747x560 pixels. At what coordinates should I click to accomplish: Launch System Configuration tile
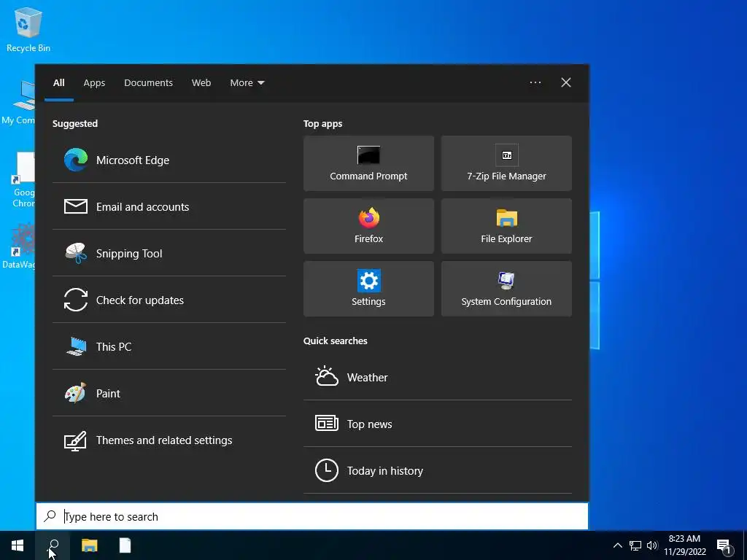pyautogui.click(x=506, y=289)
